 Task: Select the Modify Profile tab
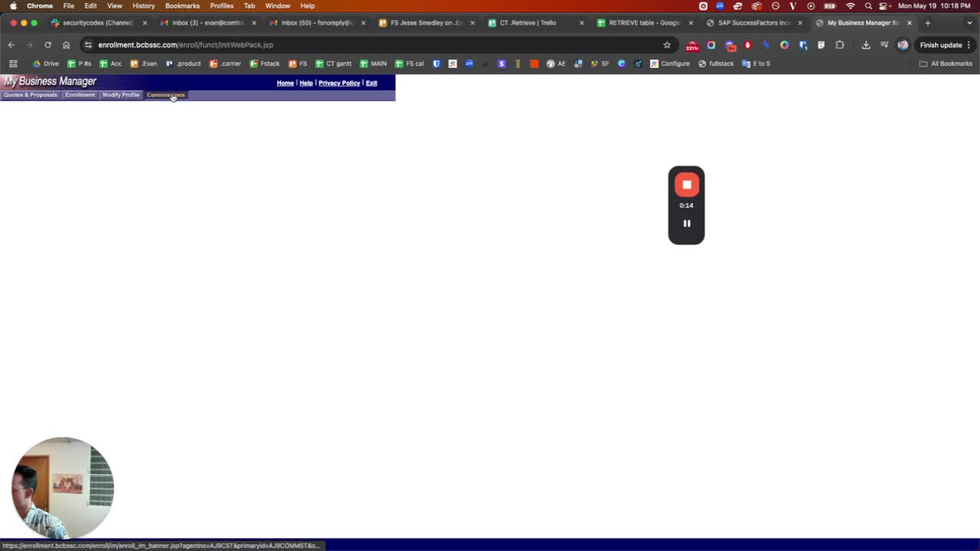(x=121, y=95)
